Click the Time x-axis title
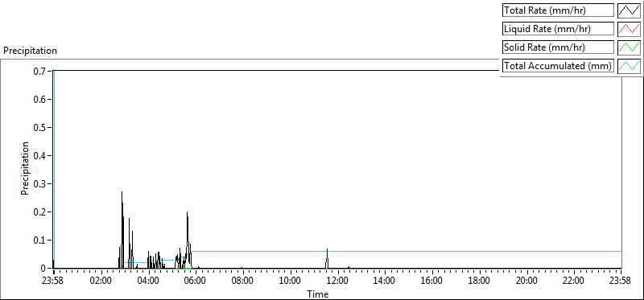This screenshot has height=300, width=644. (317, 294)
